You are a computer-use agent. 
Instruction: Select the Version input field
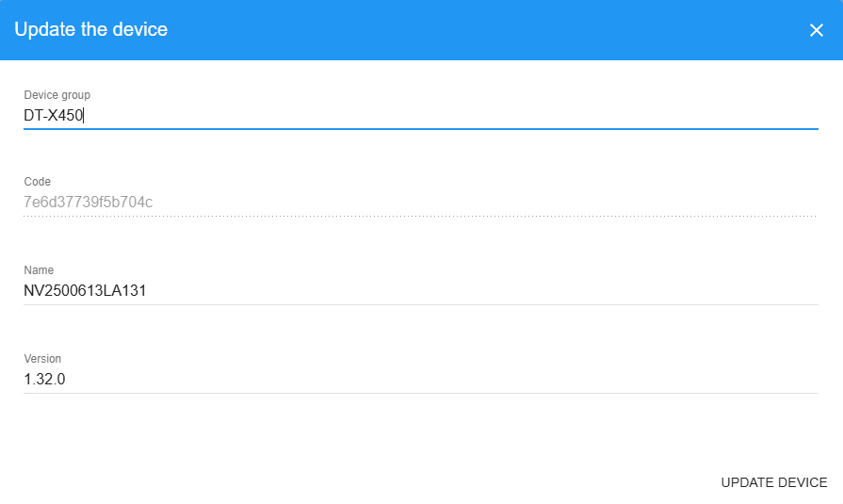pyautogui.click(x=420, y=380)
